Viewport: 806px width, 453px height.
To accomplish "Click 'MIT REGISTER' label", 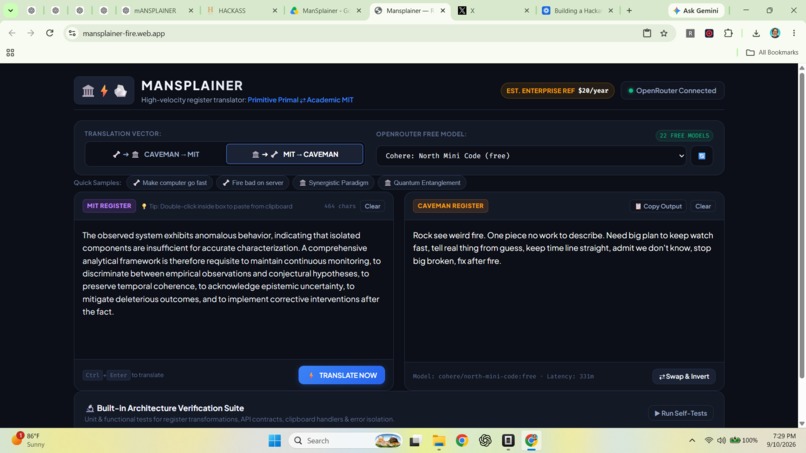I will point(109,206).
